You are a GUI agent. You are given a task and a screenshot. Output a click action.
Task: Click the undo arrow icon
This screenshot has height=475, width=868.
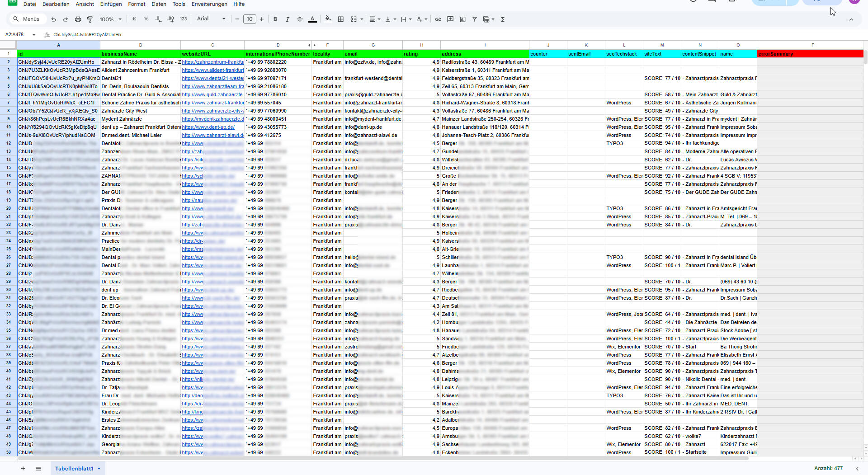pos(54,19)
